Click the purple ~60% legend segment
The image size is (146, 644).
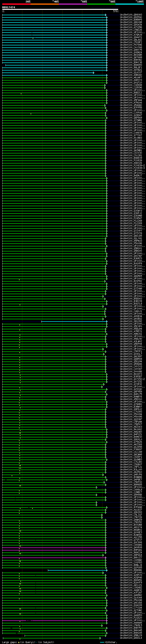pos(73,4)
